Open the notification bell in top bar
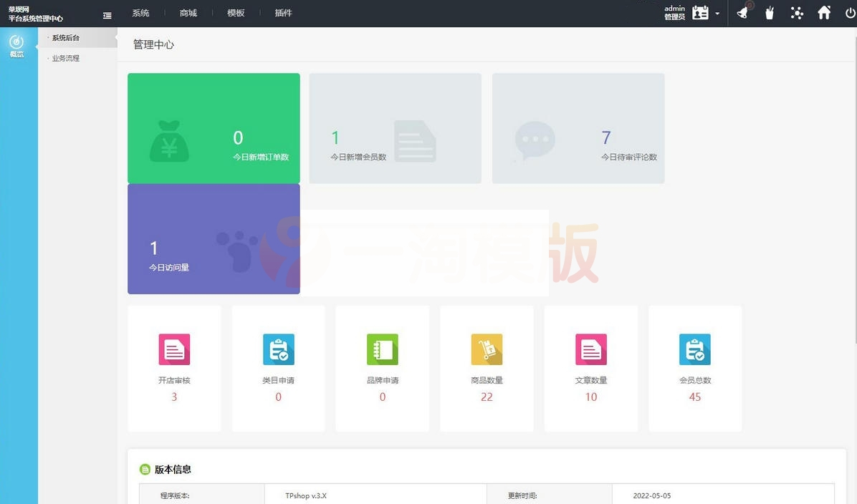This screenshot has height=504, width=857. click(x=742, y=12)
